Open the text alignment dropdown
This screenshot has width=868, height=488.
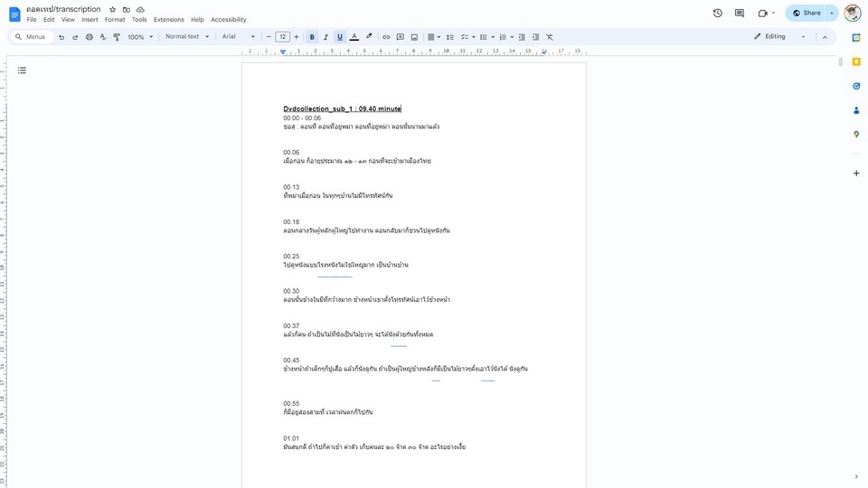(x=433, y=37)
